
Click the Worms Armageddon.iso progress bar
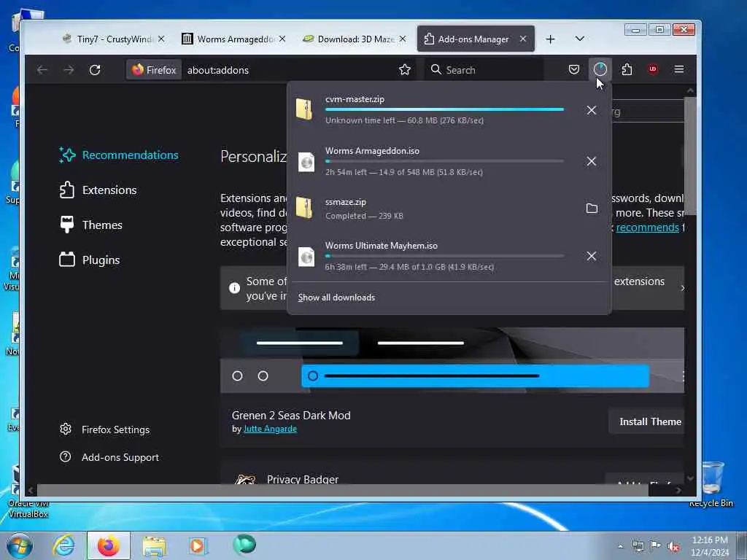(x=444, y=161)
